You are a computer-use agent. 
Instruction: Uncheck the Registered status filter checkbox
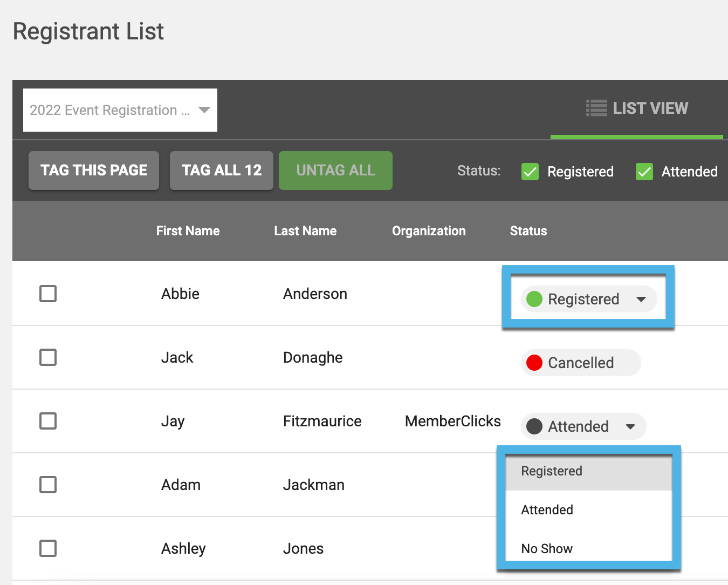(x=530, y=172)
